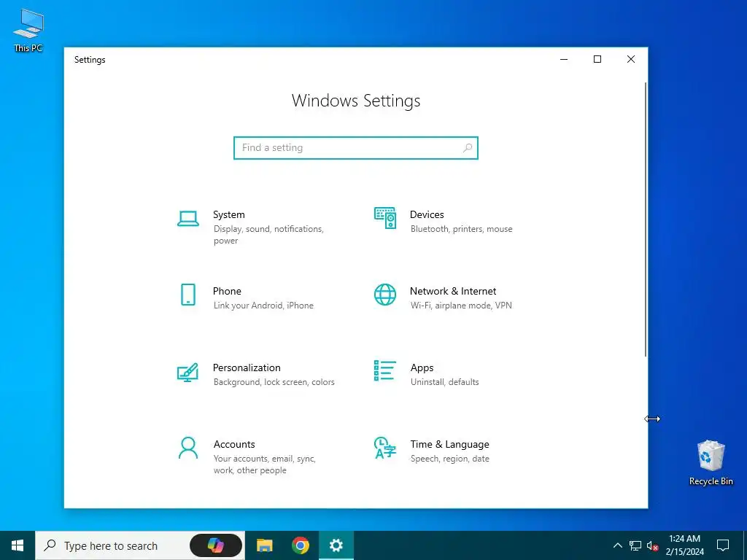747x560 pixels.
Task: Click the muted volume tray icon
Action: point(653,545)
